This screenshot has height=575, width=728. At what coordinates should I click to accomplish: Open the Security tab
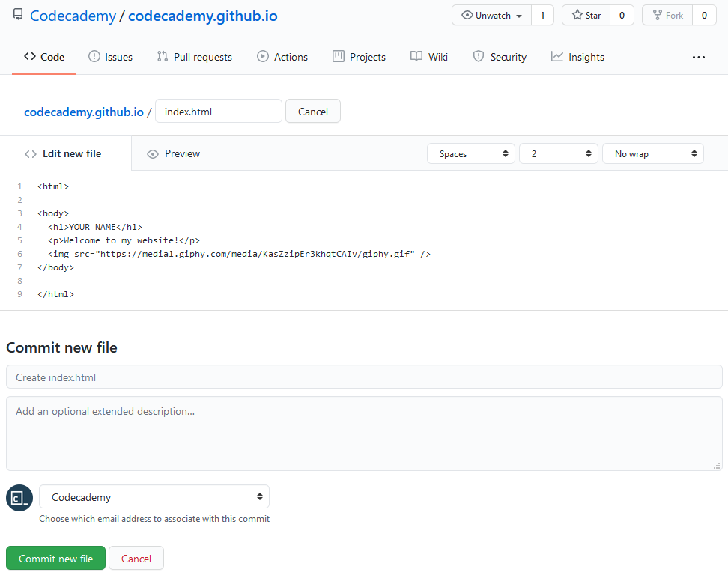point(500,57)
